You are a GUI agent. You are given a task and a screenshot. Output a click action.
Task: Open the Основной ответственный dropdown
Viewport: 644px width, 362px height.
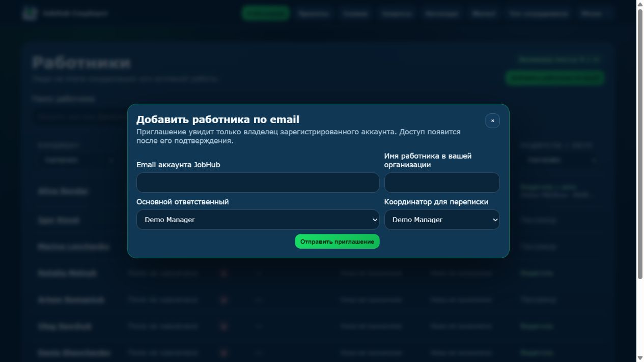click(x=258, y=220)
